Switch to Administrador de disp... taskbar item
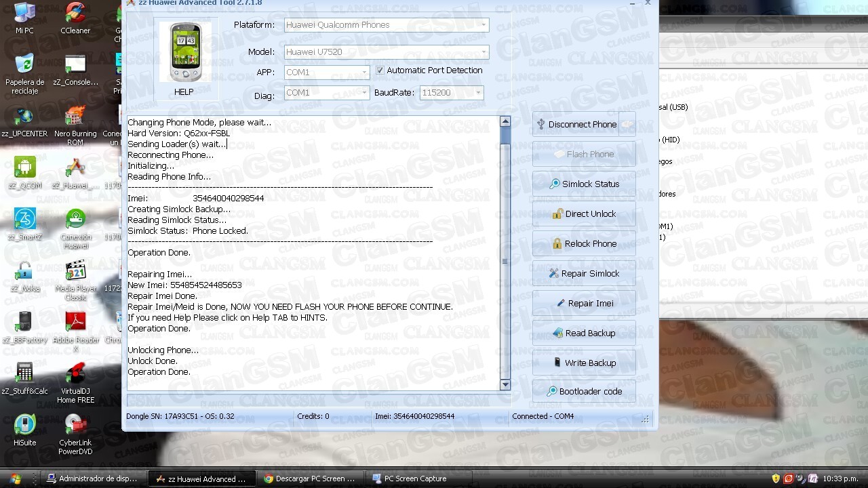 [x=93, y=479]
